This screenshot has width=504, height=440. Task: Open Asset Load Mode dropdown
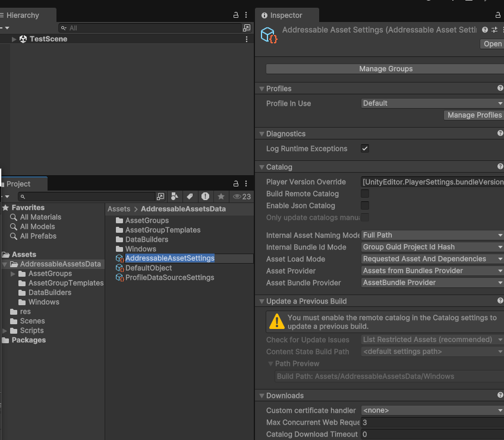point(432,259)
